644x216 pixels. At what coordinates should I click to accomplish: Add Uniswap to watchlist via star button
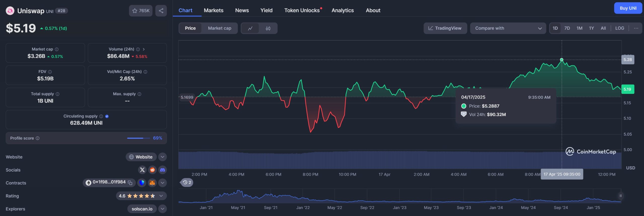point(141,11)
